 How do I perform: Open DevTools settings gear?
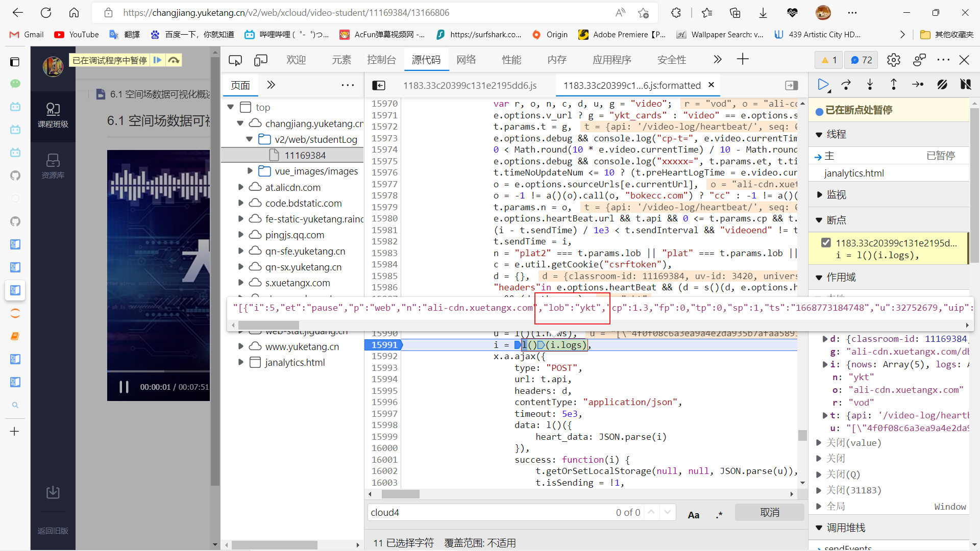[894, 60]
